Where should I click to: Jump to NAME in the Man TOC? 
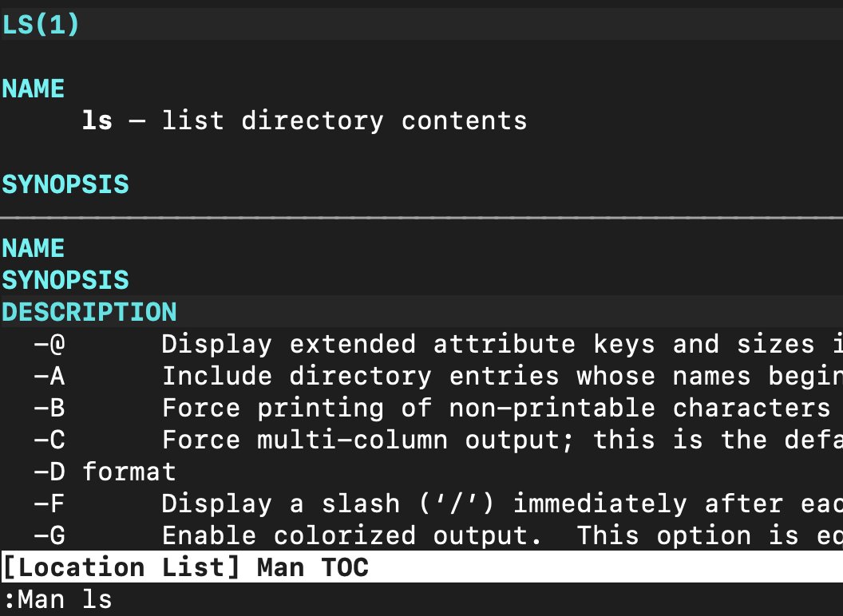(x=34, y=248)
